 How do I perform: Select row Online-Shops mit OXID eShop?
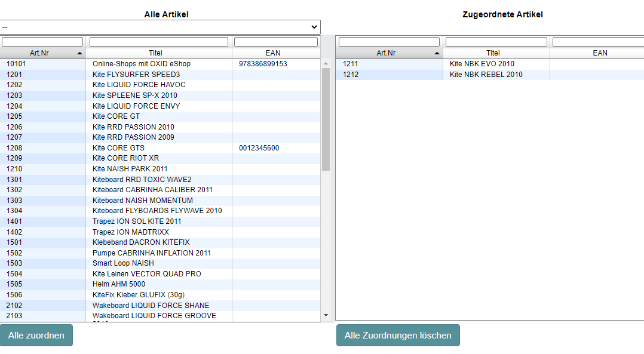(160, 64)
